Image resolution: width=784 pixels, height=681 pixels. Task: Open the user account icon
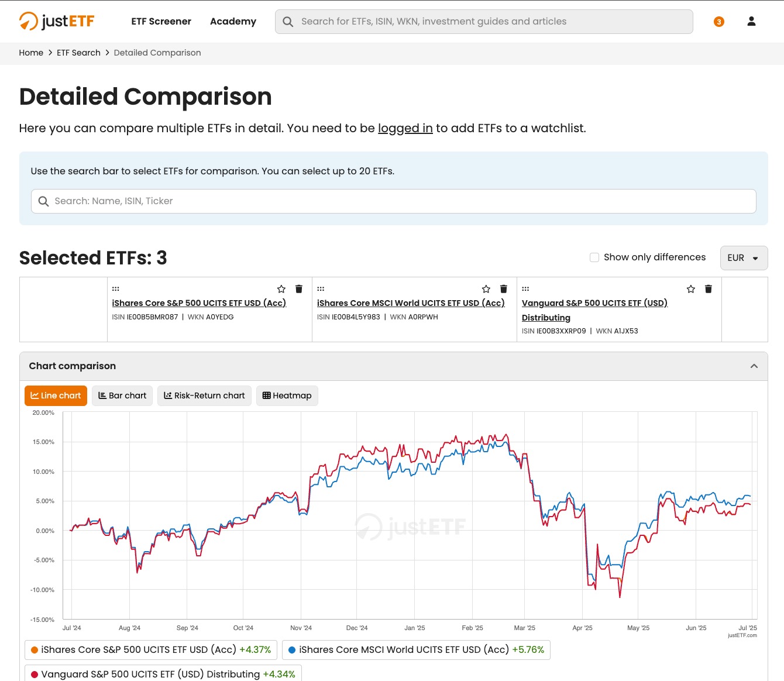751,22
